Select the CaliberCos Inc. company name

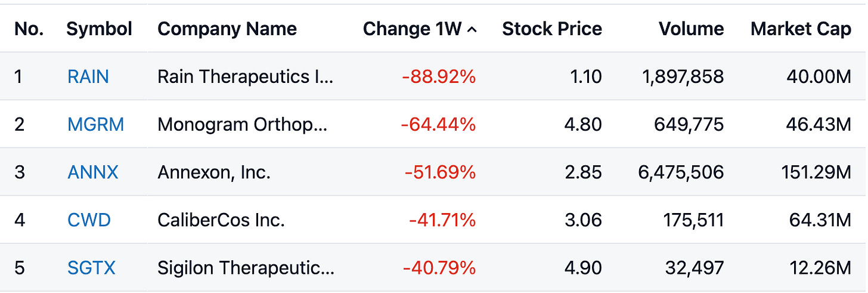point(221,220)
